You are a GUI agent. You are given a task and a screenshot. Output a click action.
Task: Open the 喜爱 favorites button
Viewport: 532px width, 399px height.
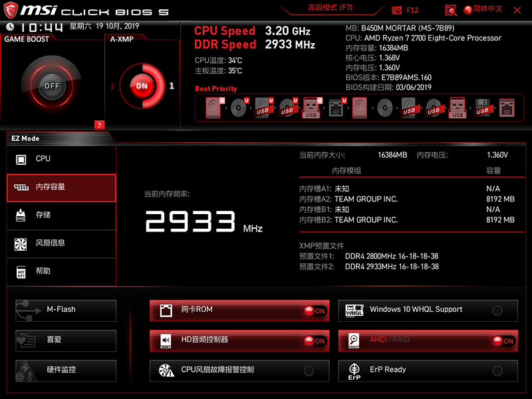[66, 340]
